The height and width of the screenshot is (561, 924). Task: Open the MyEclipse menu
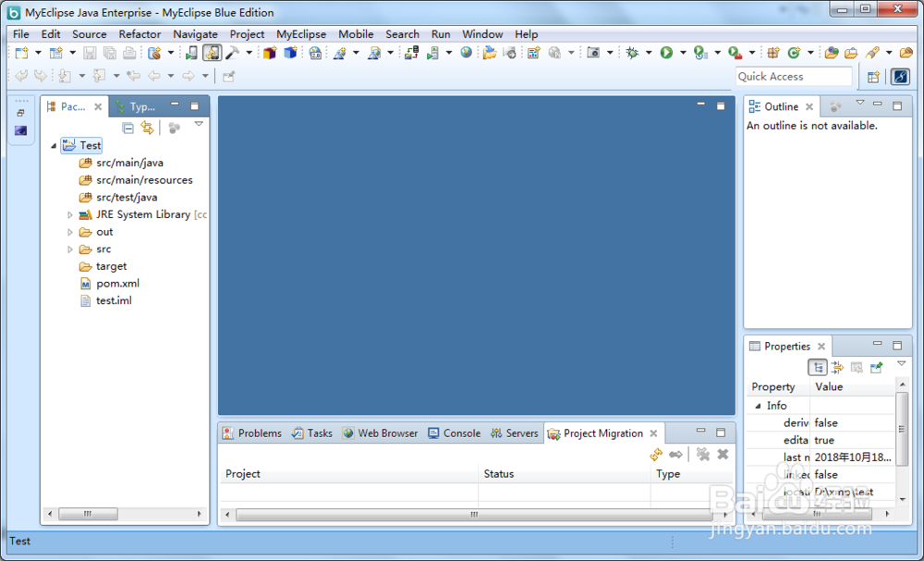tap(301, 34)
